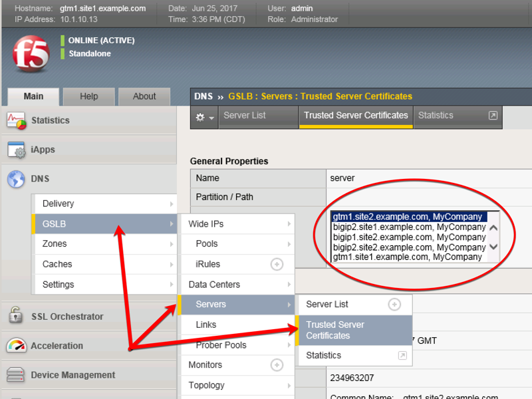Switch to the About tab
The image size is (532, 399).
(x=144, y=96)
